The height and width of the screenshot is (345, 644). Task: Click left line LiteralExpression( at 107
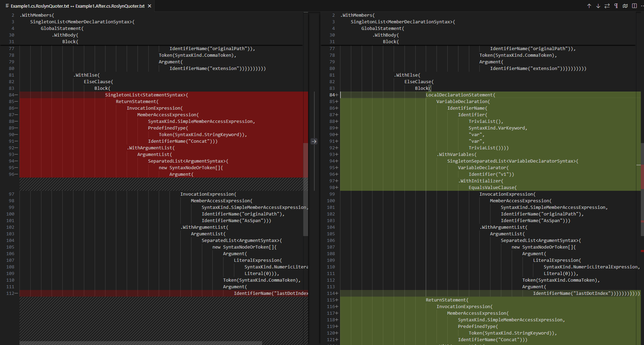[x=258, y=260]
